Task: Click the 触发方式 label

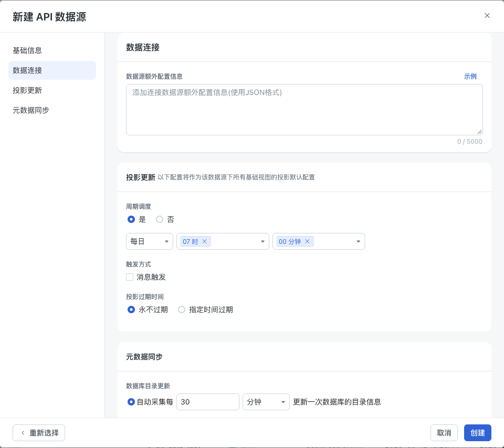Action: (138, 264)
